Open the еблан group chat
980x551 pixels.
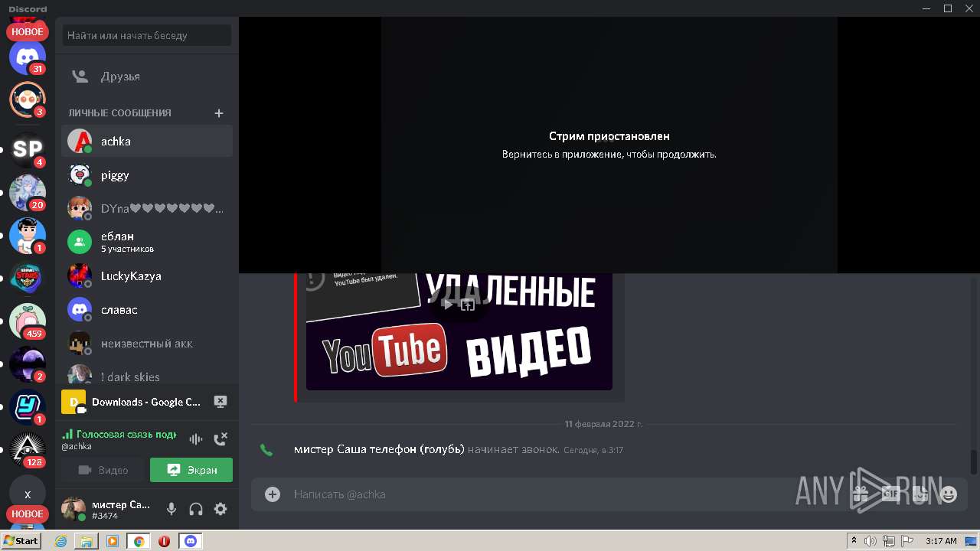coord(147,242)
